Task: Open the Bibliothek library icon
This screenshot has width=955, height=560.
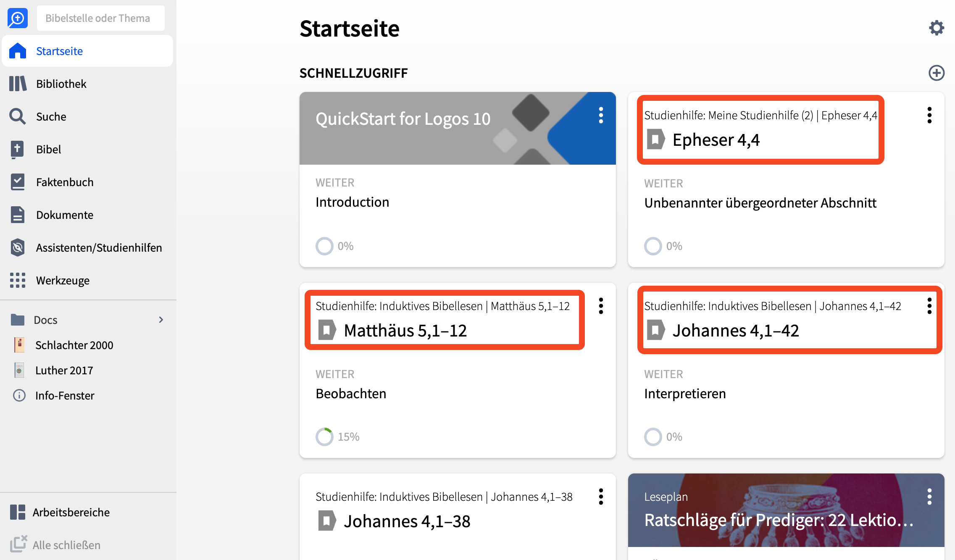Action: tap(18, 84)
